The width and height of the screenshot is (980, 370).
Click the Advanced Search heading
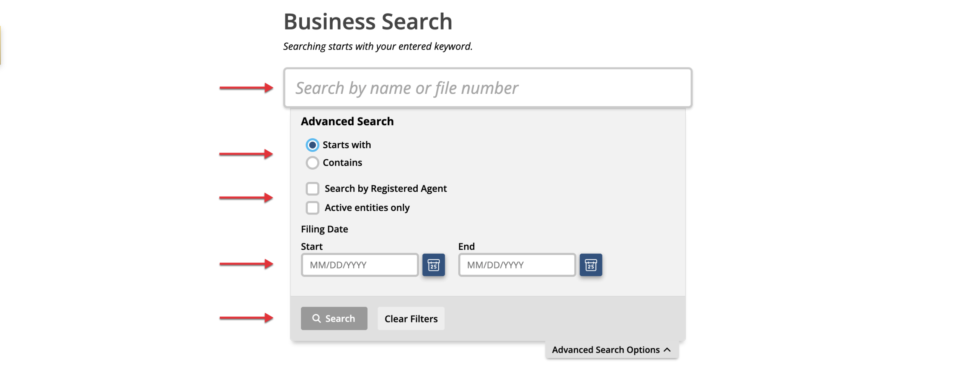(x=347, y=121)
